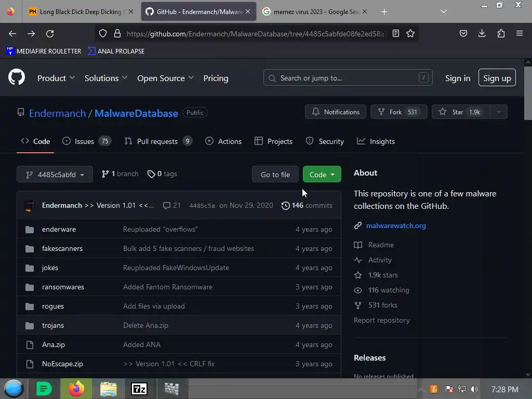
Task: Click the Sign up button
Action: click(497, 78)
